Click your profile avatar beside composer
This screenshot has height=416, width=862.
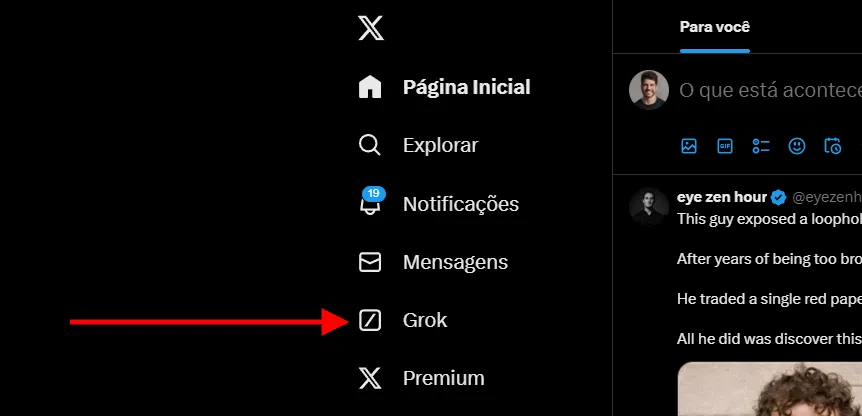pyautogui.click(x=649, y=90)
